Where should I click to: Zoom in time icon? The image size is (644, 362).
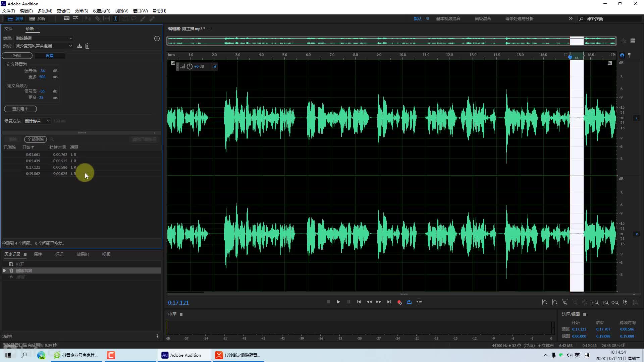click(565, 302)
